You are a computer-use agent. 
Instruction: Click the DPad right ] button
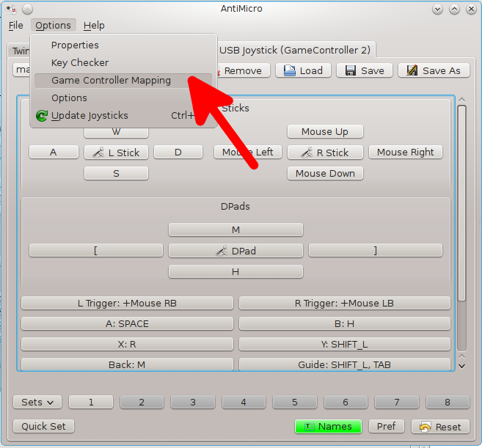click(x=376, y=251)
